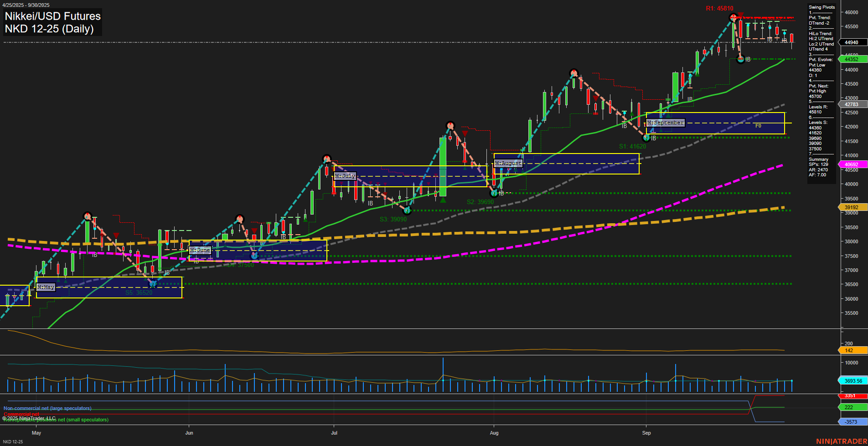Toggle the Non-commercial net (large speculators) legend entry

pos(47,408)
